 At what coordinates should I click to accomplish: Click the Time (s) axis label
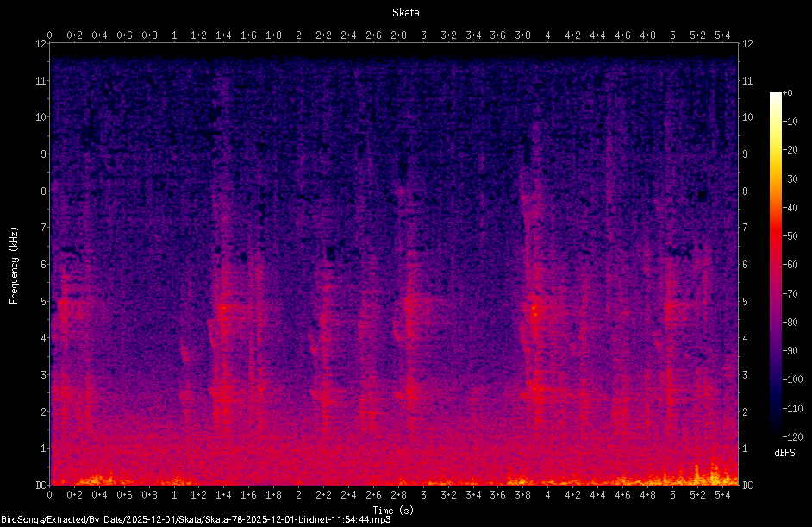click(393, 511)
